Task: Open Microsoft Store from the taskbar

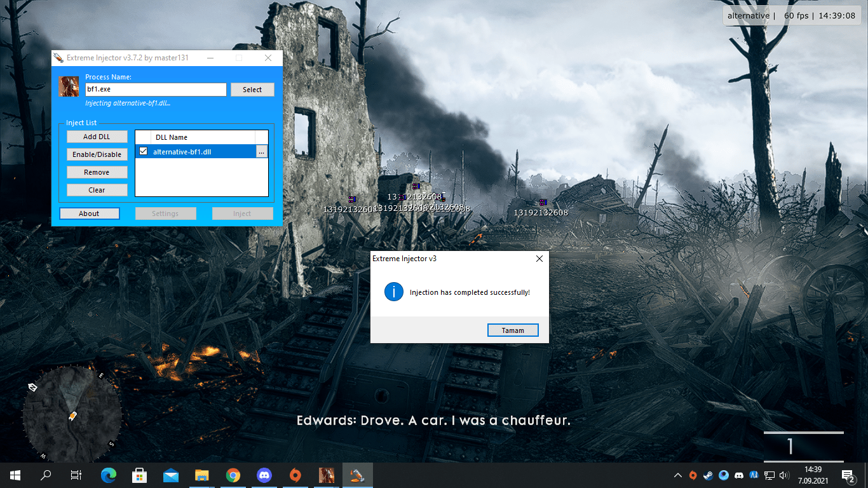Action: 139,475
